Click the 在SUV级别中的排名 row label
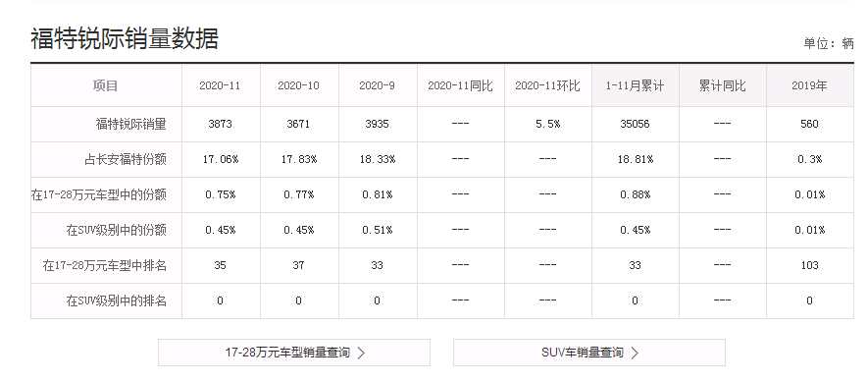 [x=117, y=301]
